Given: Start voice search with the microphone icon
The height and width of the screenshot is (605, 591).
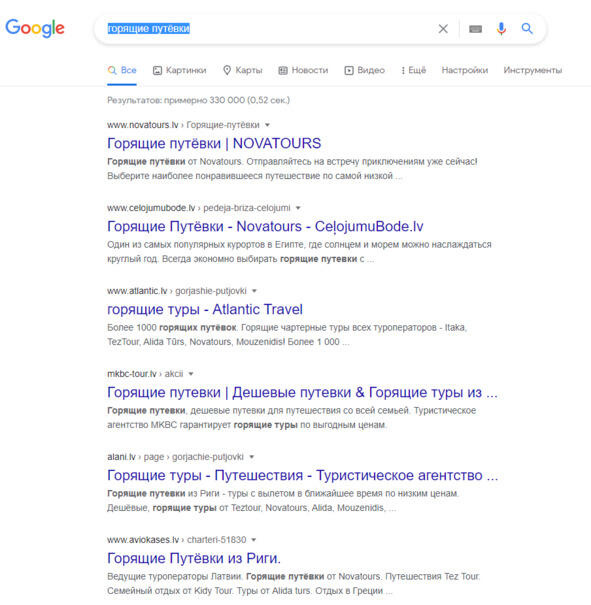Looking at the screenshot, I should 501,29.
